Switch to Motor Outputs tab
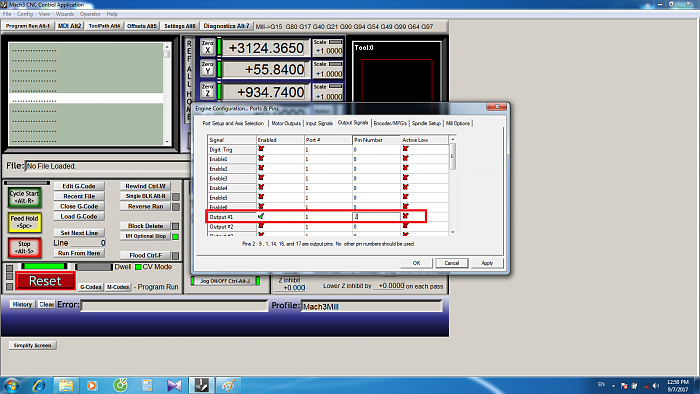 point(286,123)
